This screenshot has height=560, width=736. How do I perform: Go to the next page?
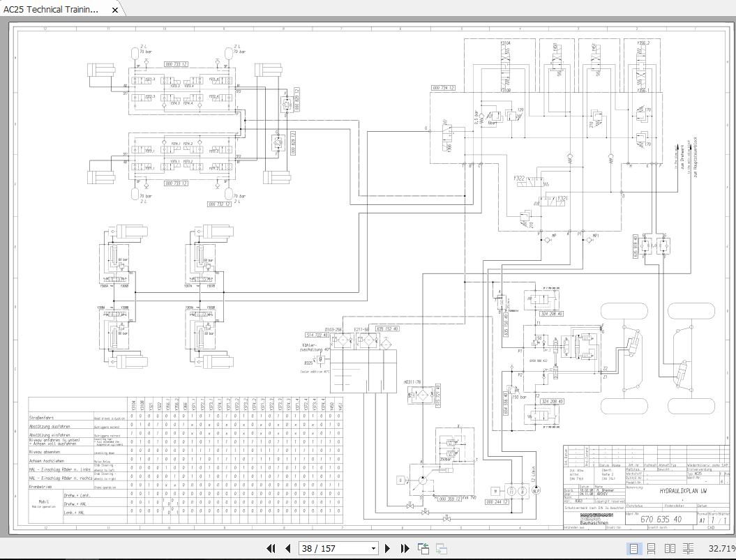388,549
